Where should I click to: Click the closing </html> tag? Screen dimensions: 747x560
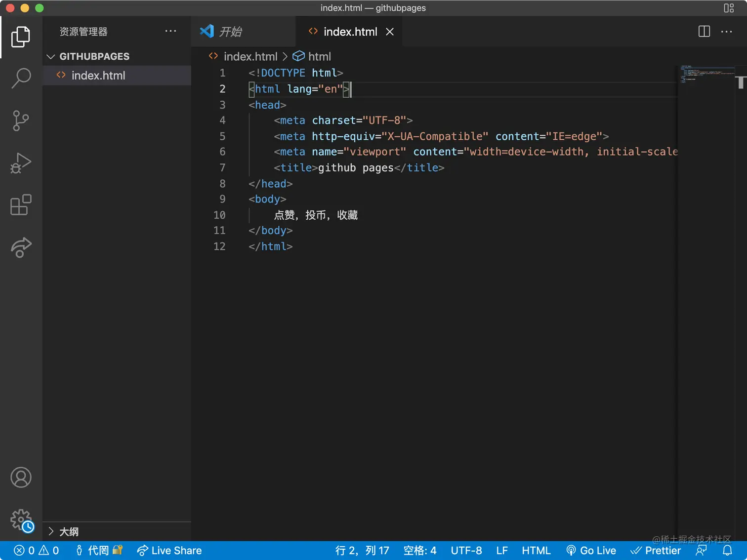tap(270, 246)
